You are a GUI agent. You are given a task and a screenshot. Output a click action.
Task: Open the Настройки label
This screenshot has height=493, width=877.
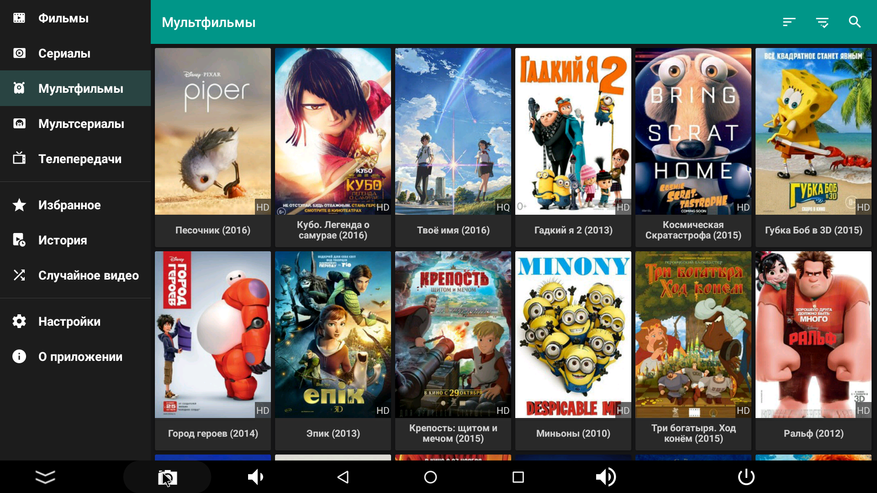point(69,322)
